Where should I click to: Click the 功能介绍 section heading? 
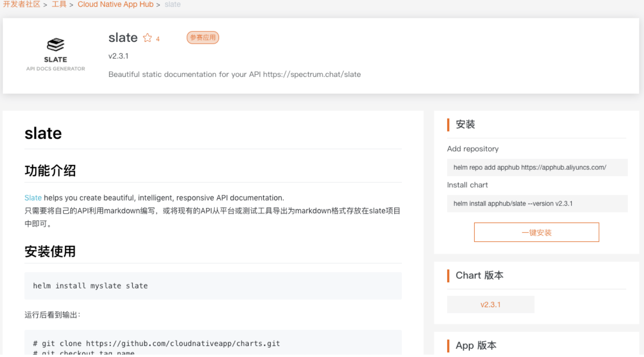[50, 170]
